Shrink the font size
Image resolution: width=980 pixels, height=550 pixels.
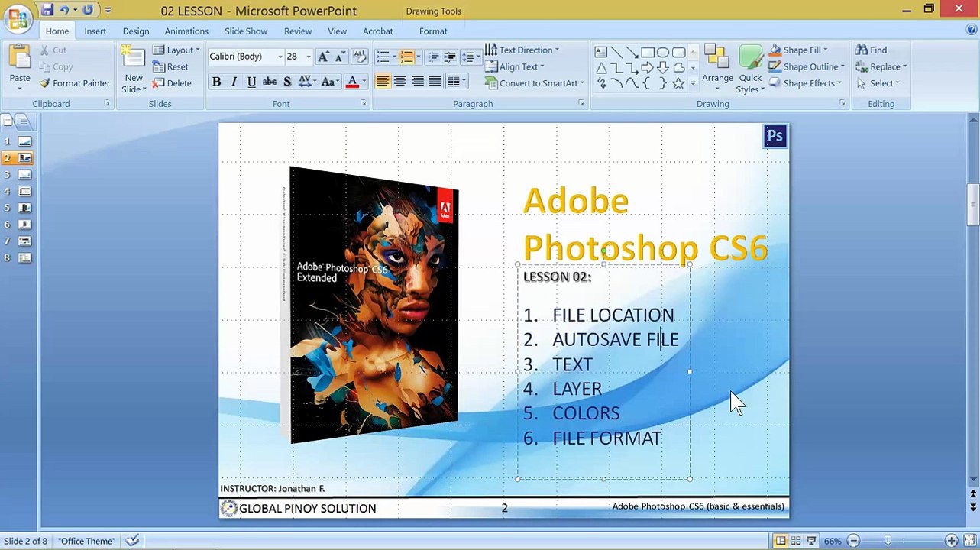coord(338,57)
